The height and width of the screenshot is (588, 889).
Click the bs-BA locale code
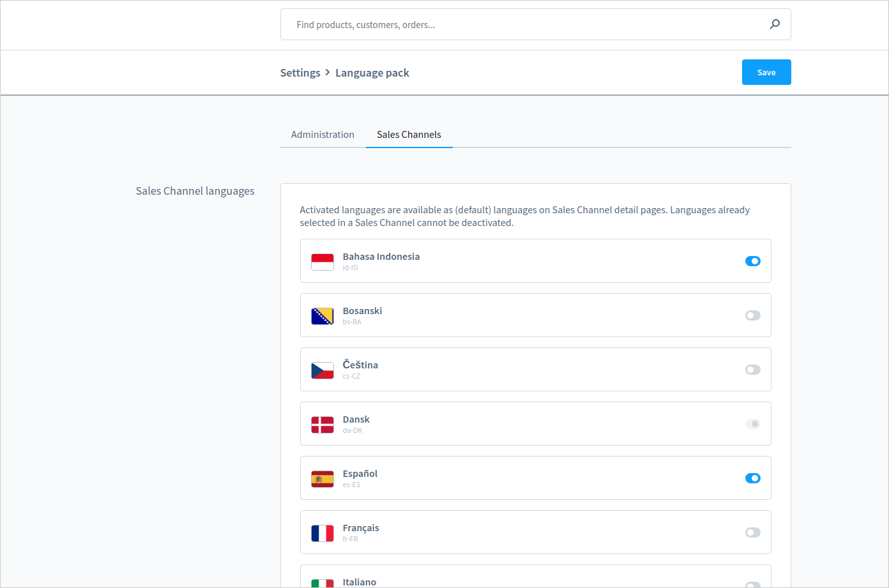tap(352, 322)
